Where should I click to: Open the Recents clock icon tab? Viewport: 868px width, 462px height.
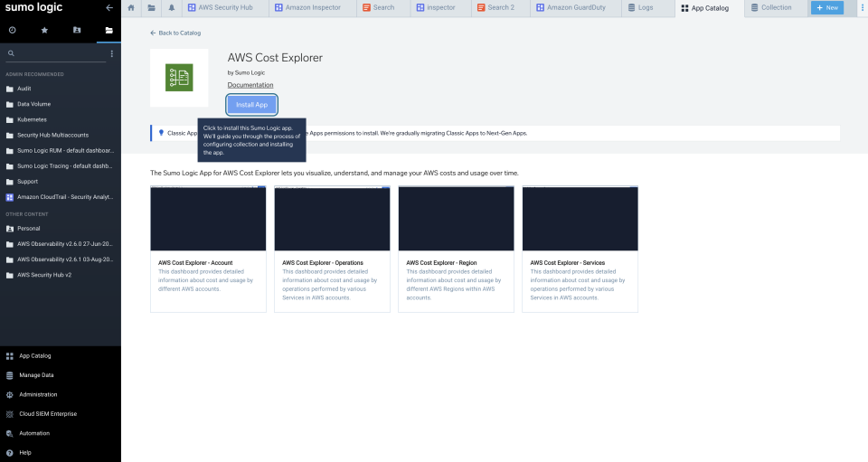click(x=12, y=30)
